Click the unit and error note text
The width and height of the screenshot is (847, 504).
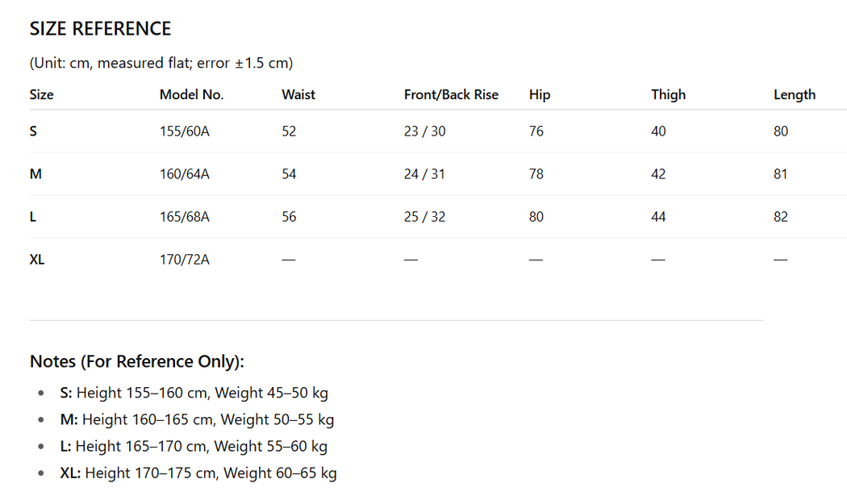click(161, 63)
